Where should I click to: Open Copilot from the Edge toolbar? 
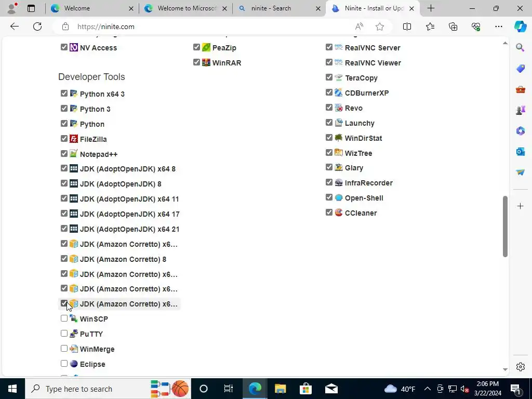tap(520, 26)
